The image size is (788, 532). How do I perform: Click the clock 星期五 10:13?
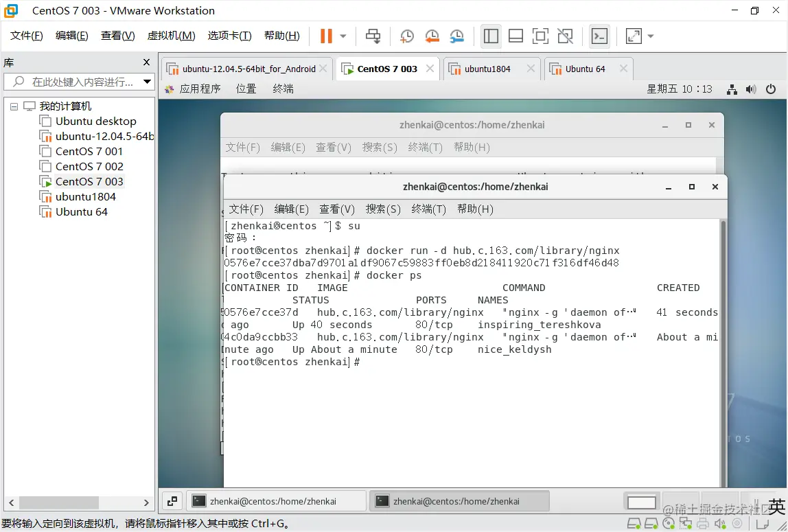679,89
